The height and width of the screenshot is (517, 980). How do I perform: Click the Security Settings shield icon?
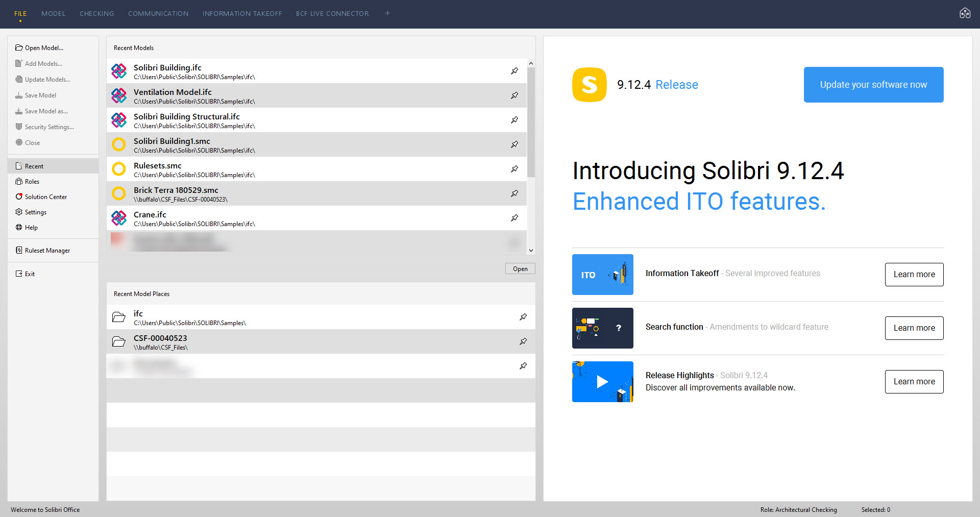pyautogui.click(x=19, y=127)
